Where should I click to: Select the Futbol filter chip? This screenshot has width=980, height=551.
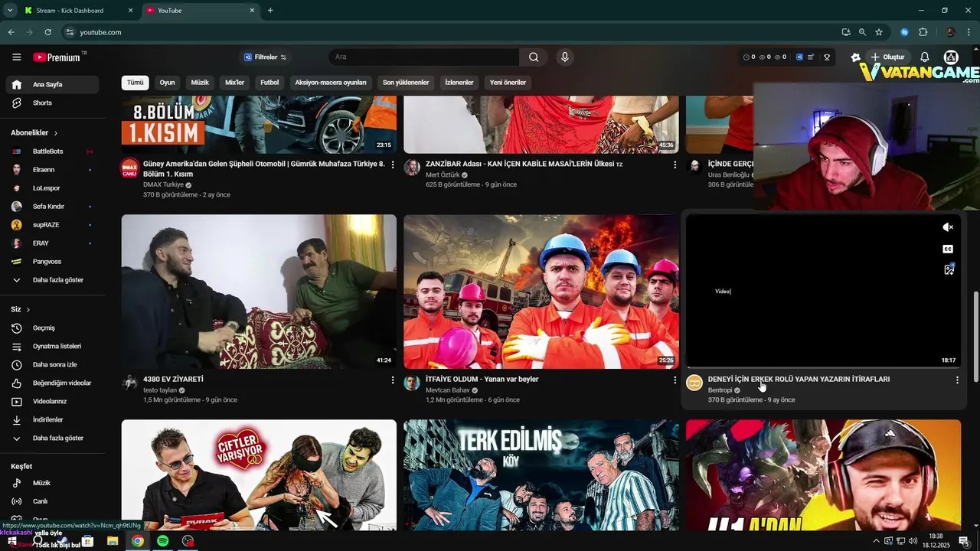click(x=269, y=83)
